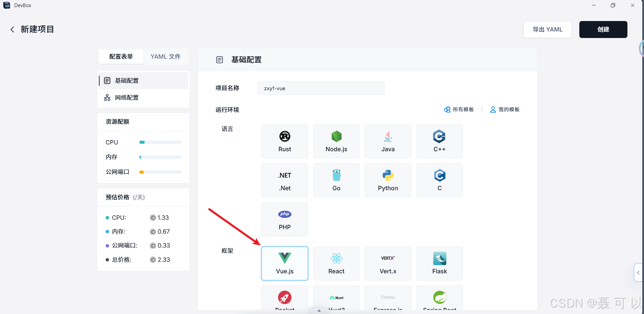Select the Nuxt framework card
The image size is (644, 314).
click(336, 298)
